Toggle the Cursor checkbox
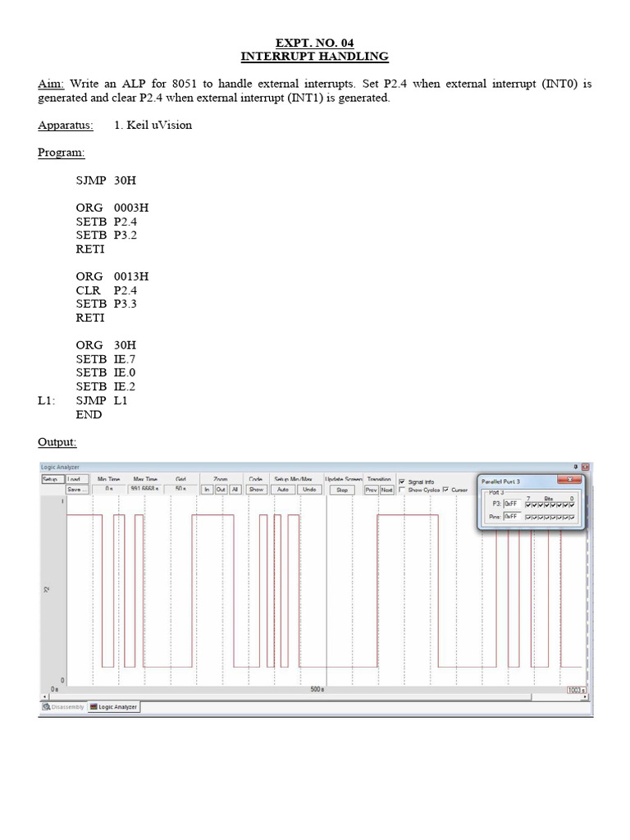This screenshot has width=630, height=840. pos(445,490)
